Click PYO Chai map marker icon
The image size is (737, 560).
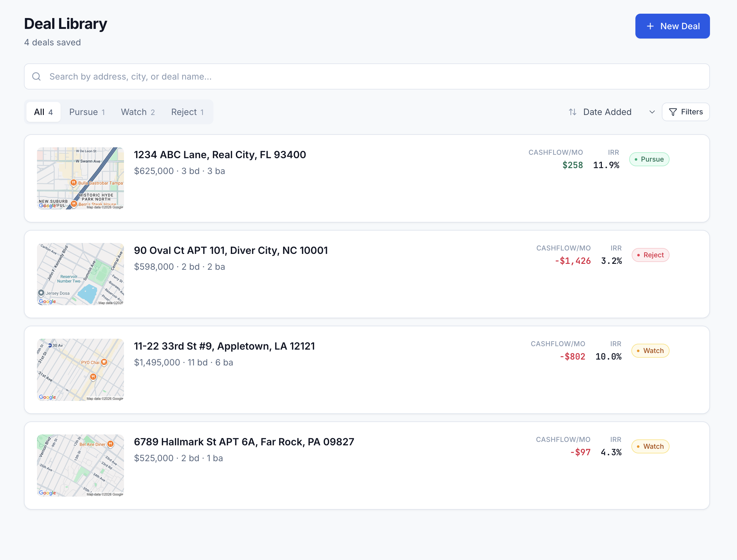click(104, 362)
